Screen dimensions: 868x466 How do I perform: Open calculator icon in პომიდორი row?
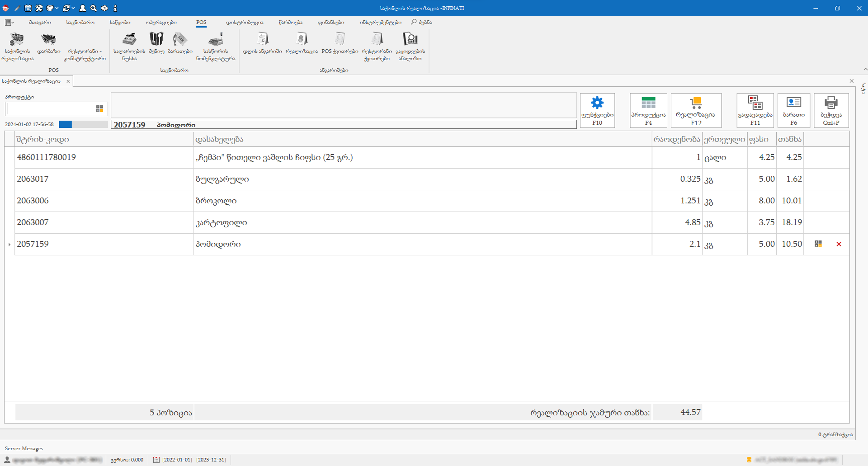pyautogui.click(x=818, y=244)
